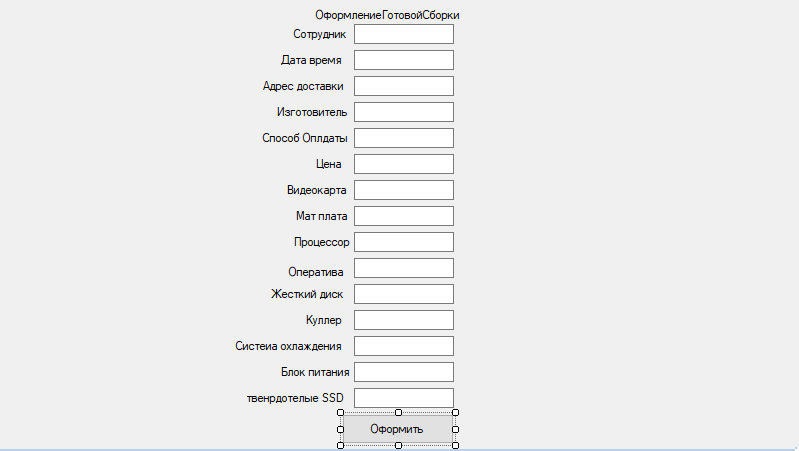Image resolution: width=799 pixels, height=451 pixels.
Task: Activate the Изготовитель text field
Action: click(404, 112)
